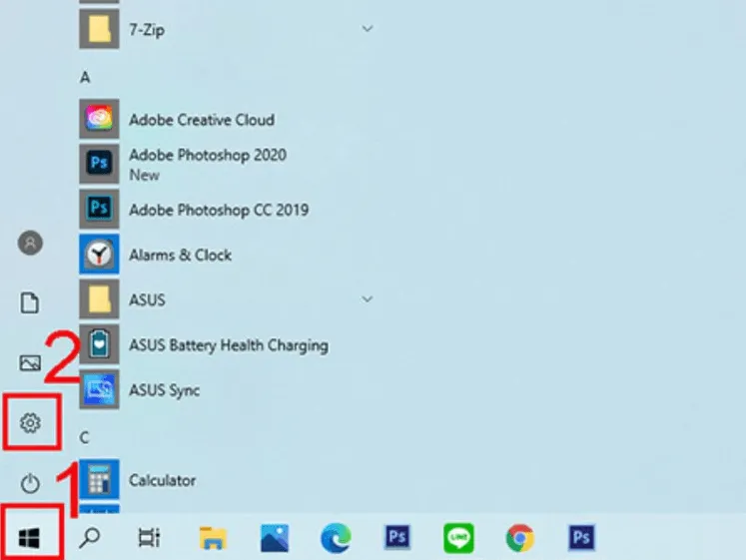
Task: Expand the 7-Zip folder
Action: click(x=368, y=30)
